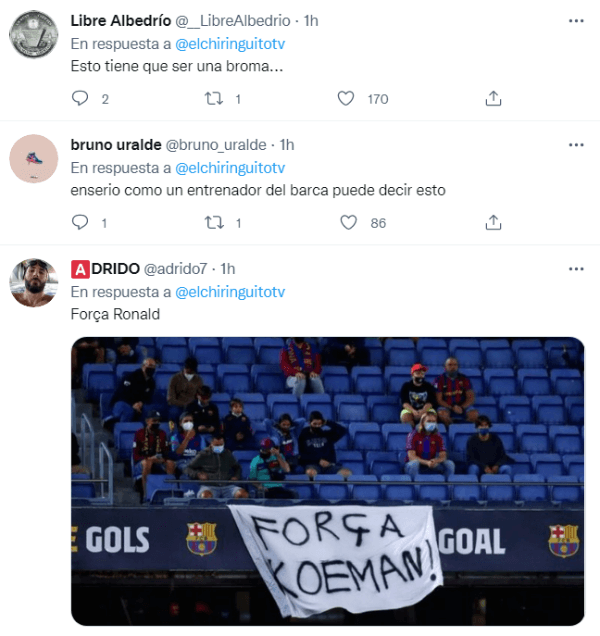Open bruno uralde's avatar with the shoe
This screenshot has width=600, height=636.
coord(34,159)
